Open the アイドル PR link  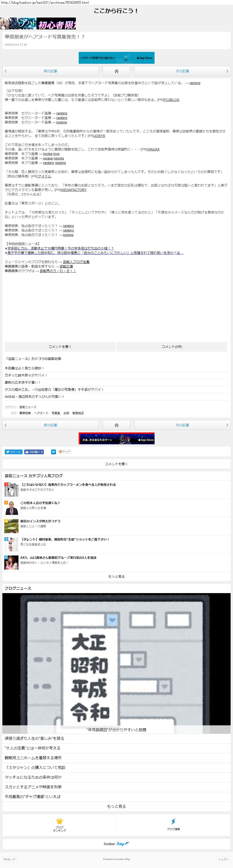pos(45,176)
